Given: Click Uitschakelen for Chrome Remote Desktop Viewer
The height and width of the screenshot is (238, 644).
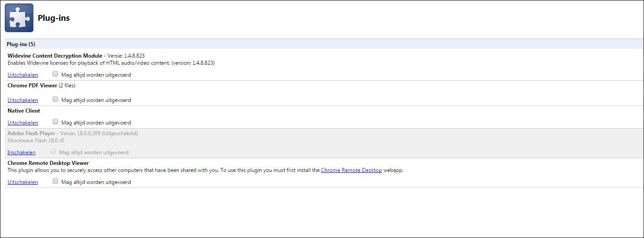Looking at the screenshot, I should [x=23, y=182].
